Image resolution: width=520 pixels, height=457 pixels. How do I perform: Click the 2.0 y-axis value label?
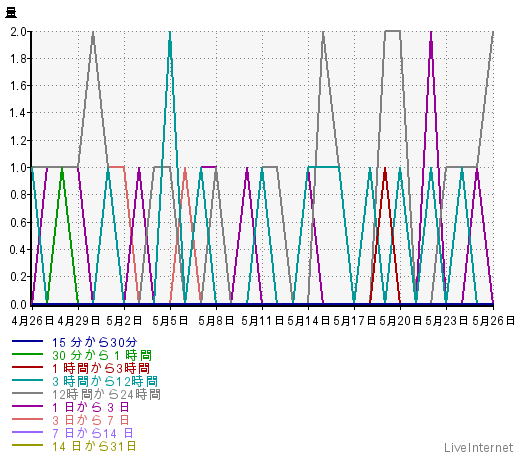click(18, 32)
